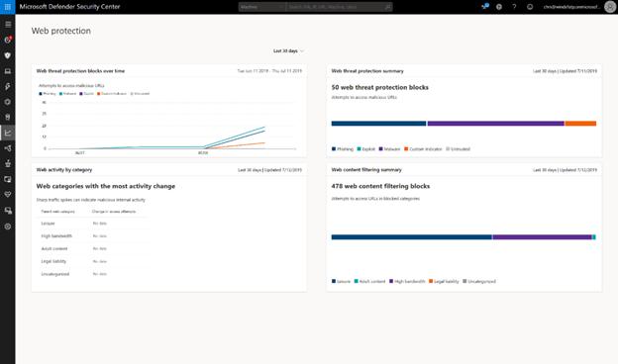Toggle the Phishing legend in threat summary
The image size is (618, 364).
[x=343, y=149]
